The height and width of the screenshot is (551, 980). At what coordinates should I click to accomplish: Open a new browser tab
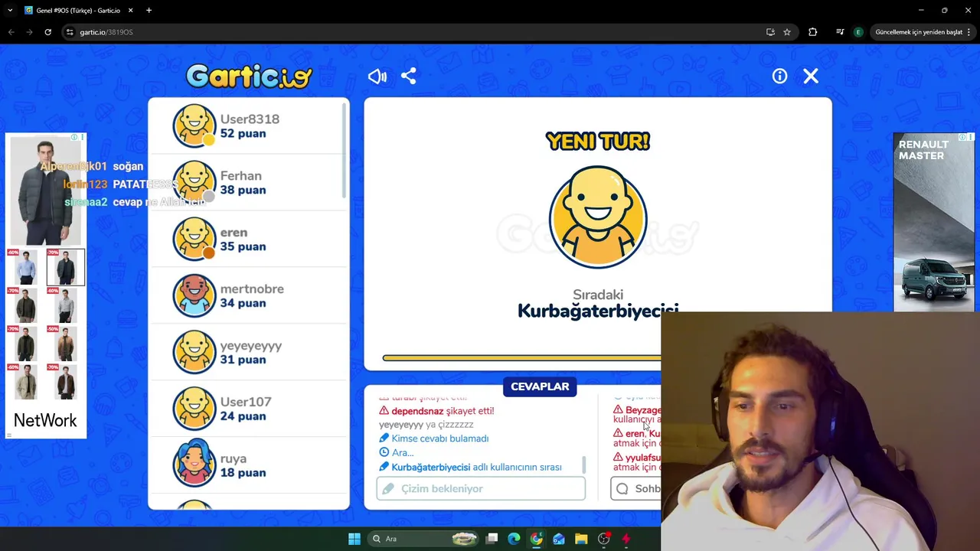pyautogui.click(x=149, y=10)
